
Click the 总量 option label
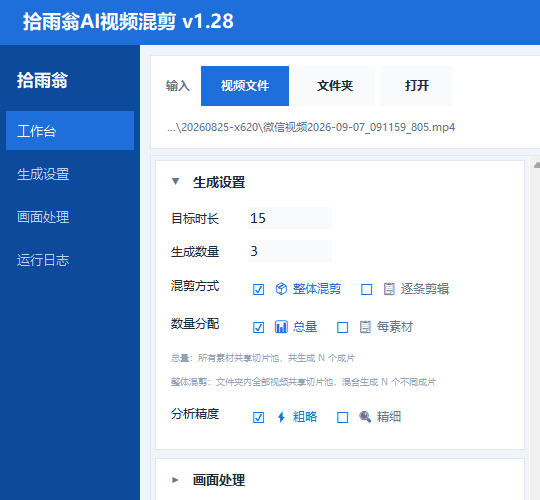point(305,326)
